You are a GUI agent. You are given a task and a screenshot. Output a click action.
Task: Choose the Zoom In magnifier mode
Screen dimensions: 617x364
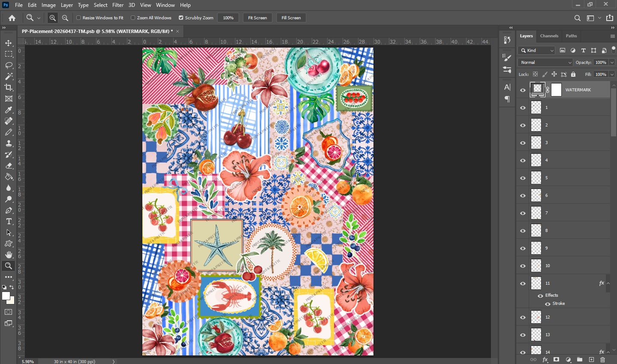(x=53, y=18)
